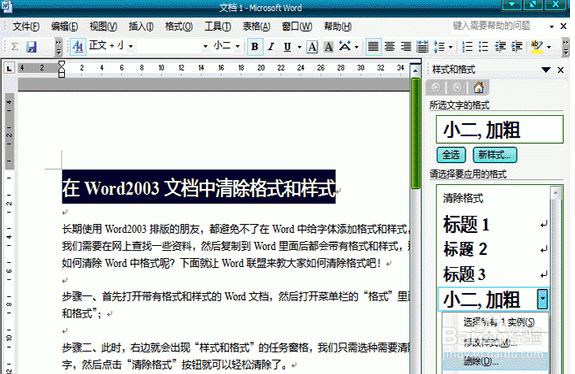Open the Help menu
This screenshot has width=575, height=374.
[338, 26]
